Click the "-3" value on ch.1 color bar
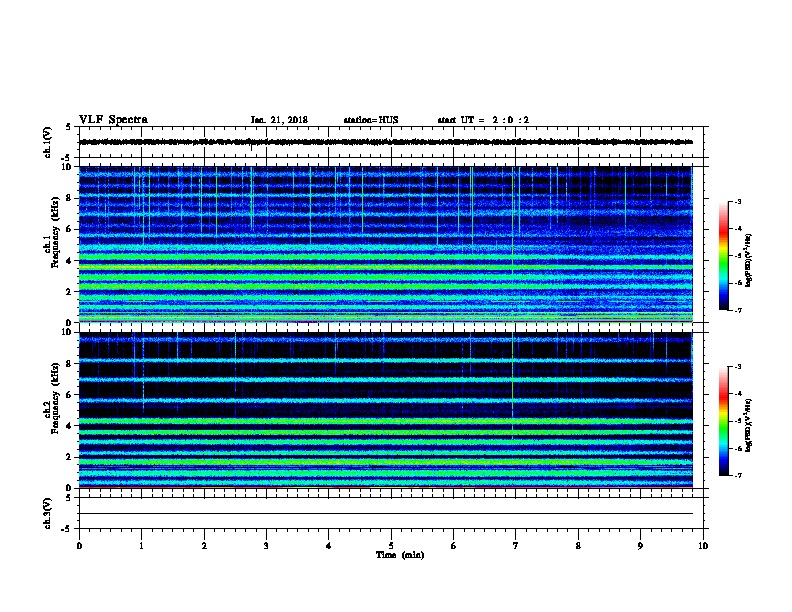Image resolution: width=792 pixels, height=612 pixels. [x=737, y=201]
